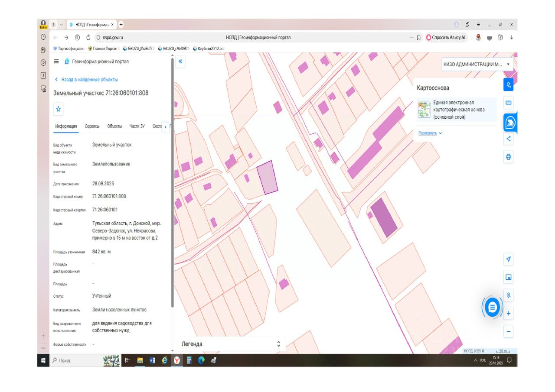
Task: Click cadastral number value 71:26:060101:808
Action: point(109,196)
